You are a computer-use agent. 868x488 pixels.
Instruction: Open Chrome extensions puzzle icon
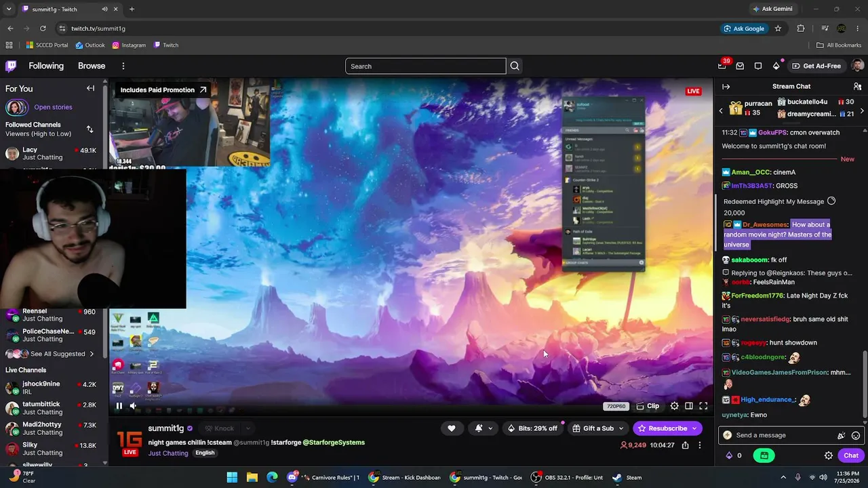tap(801, 28)
